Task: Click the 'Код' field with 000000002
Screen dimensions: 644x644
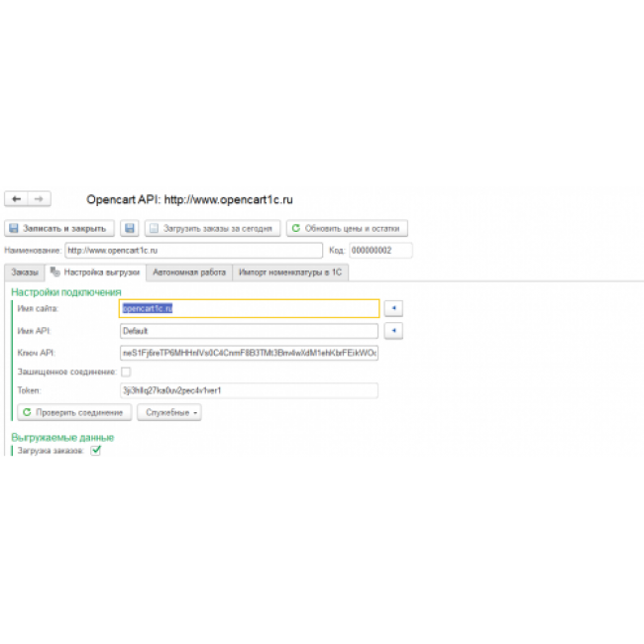Action: (x=379, y=251)
